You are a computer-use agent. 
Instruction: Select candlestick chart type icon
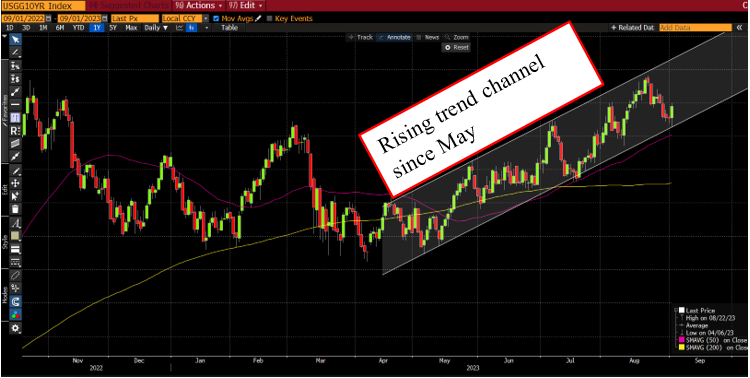pos(191,28)
